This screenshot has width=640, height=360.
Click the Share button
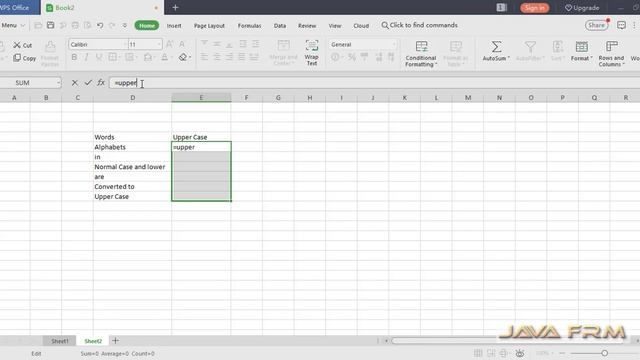[596, 25]
